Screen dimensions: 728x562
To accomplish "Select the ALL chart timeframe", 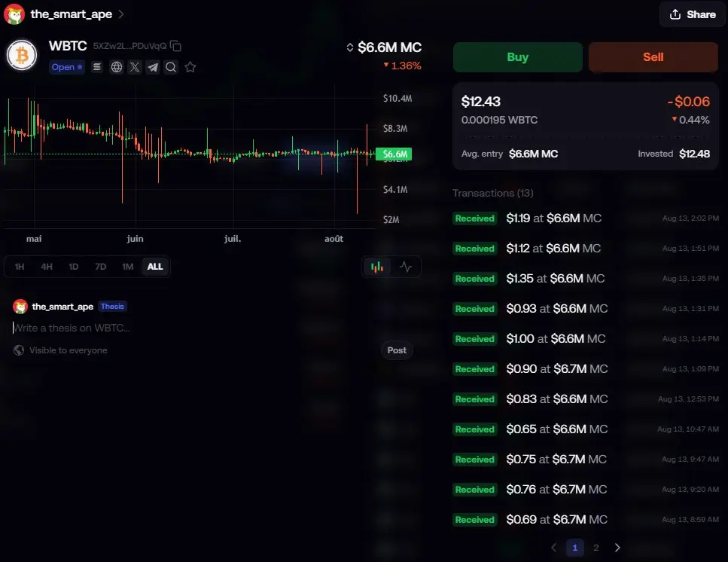I will [155, 267].
